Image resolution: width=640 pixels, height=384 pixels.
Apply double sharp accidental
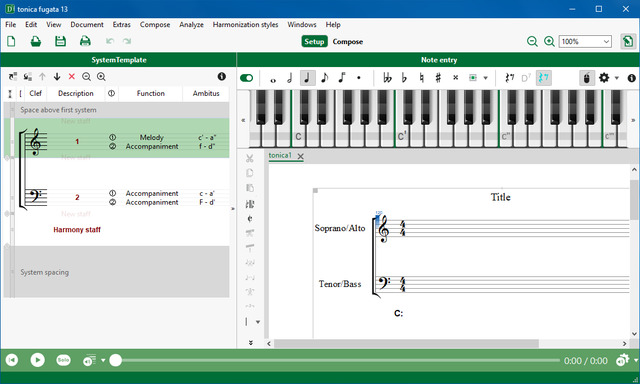click(456, 78)
